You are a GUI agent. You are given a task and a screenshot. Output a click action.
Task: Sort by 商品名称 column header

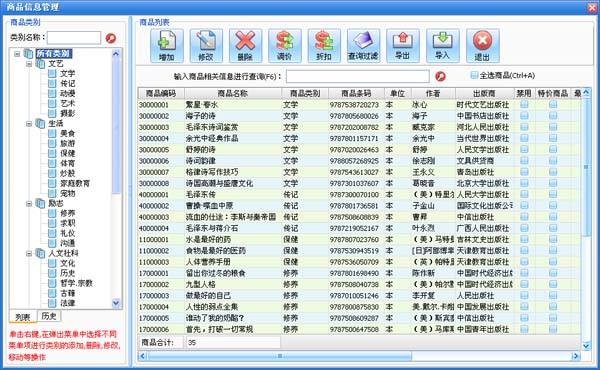click(233, 93)
